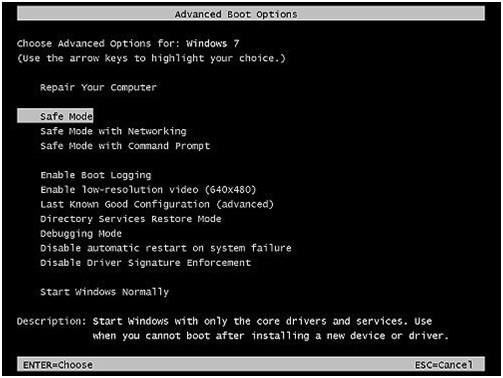Choose Enable low-resolution video (640x480)

pyautogui.click(x=148, y=190)
